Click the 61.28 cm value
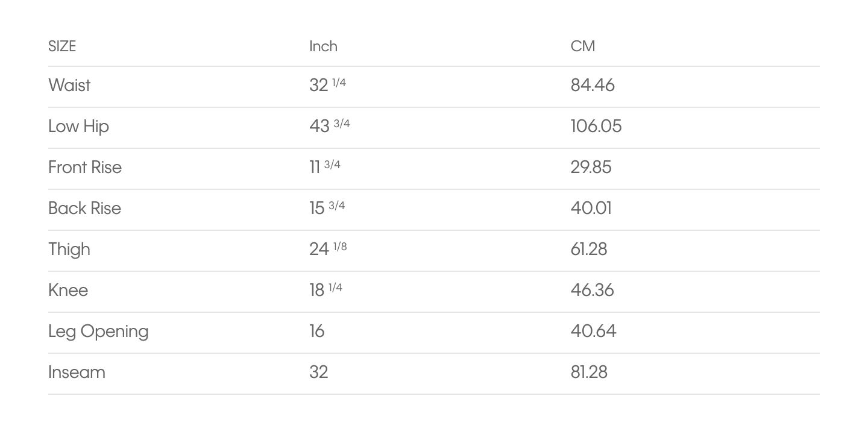The image size is (868, 434). [x=589, y=249]
